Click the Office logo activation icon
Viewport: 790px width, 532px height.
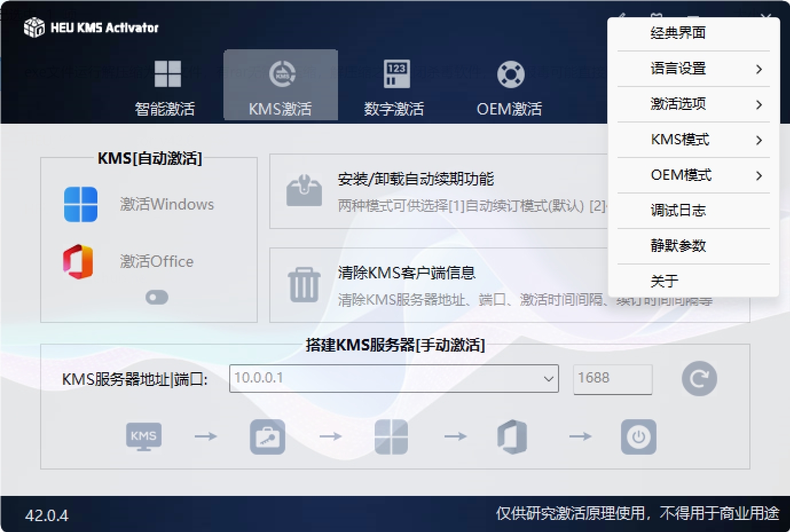tap(78, 262)
